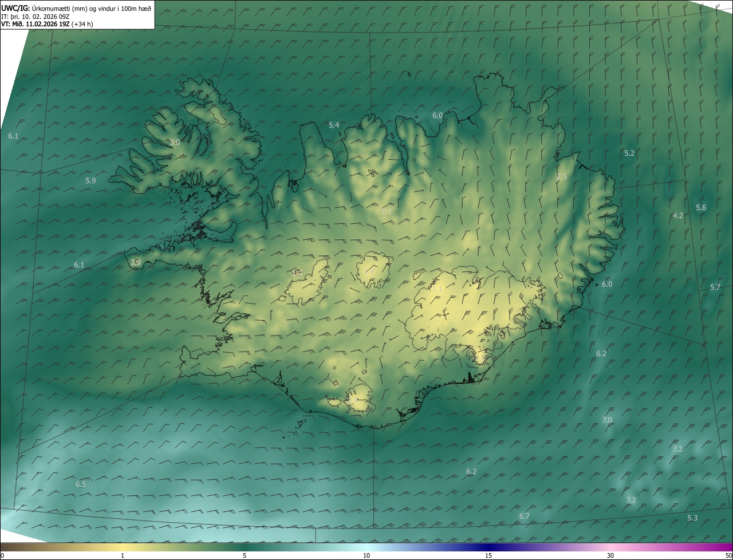Click the colorbar tick label 50

728,555
